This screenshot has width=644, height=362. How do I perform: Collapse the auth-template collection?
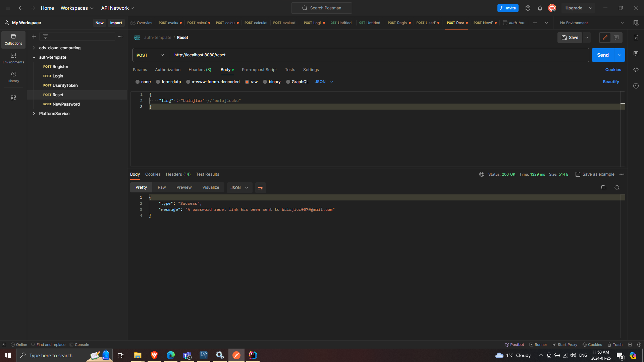coord(34,57)
